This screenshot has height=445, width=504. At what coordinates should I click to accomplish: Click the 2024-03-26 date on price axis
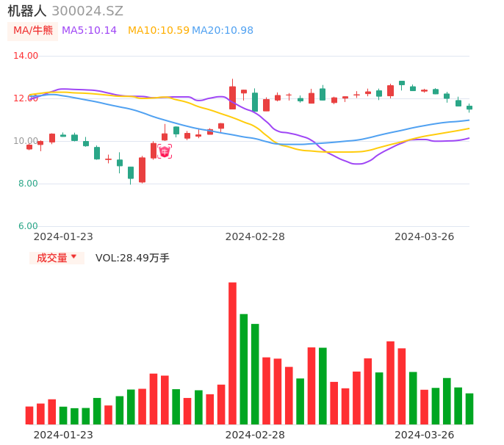pyautogui.click(x=425, y=236)
